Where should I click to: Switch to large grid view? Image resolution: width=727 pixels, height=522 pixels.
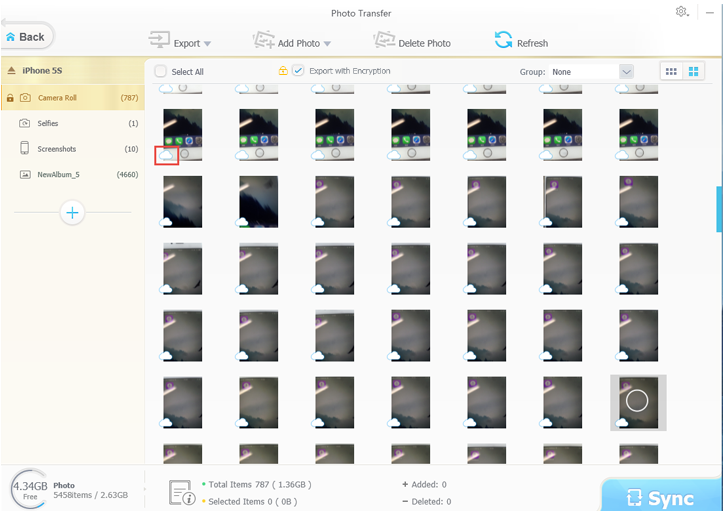[x=694, y=71]
